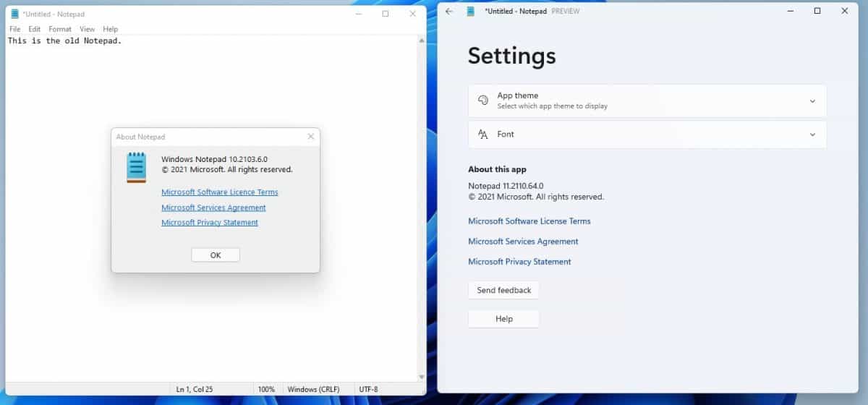Click the scroll down arrow in old Notepad
This screenshot has width=868, height=405.
click(x=422, y=377)
